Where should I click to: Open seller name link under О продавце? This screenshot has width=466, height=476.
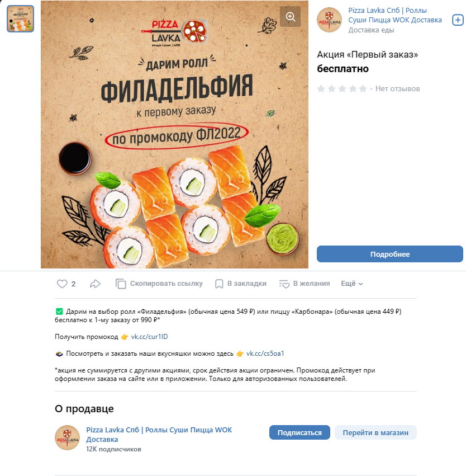159,435
